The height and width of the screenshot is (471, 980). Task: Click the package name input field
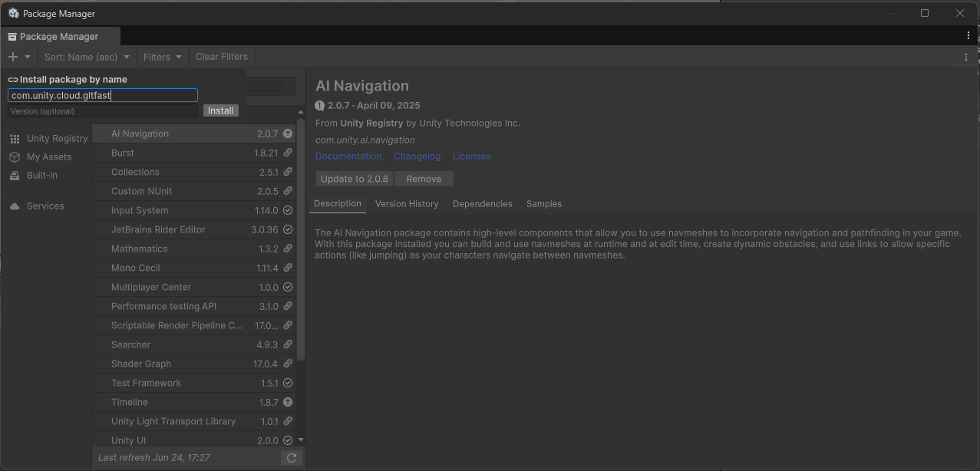coord(103,95)
